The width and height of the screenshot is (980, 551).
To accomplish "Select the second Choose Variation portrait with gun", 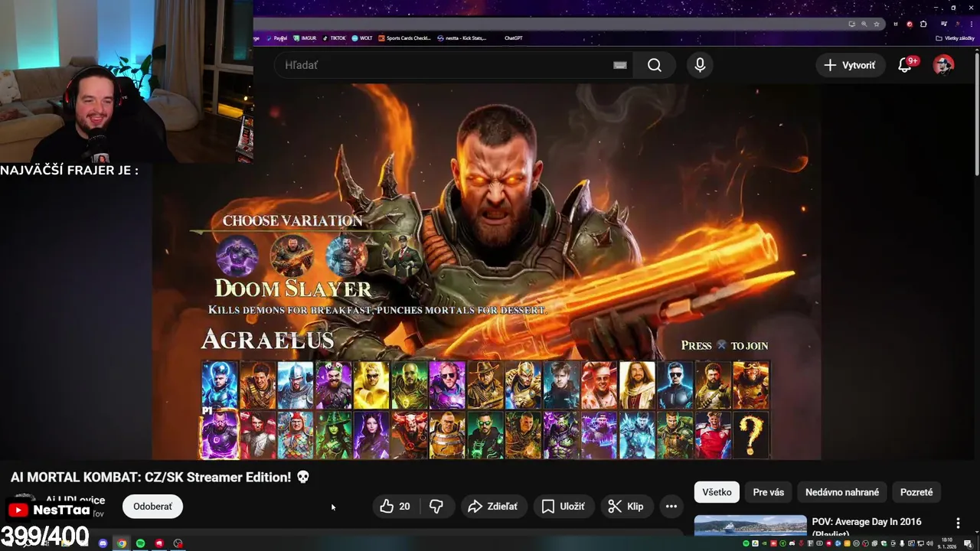I will pos(292,256).
